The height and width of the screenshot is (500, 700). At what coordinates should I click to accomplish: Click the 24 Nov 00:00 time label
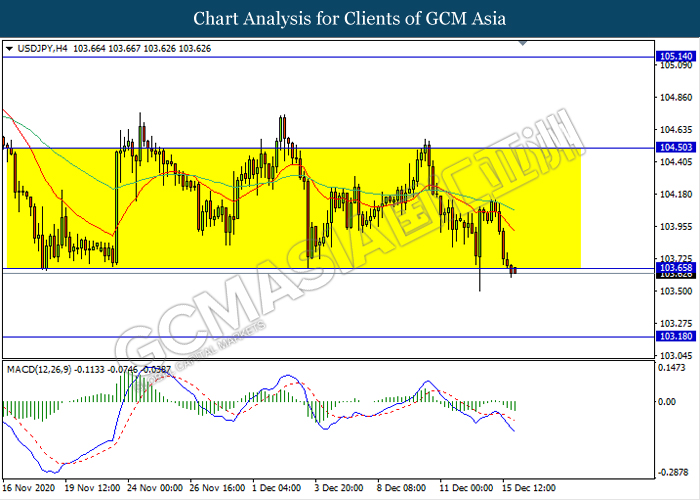(x=155, y=488)
